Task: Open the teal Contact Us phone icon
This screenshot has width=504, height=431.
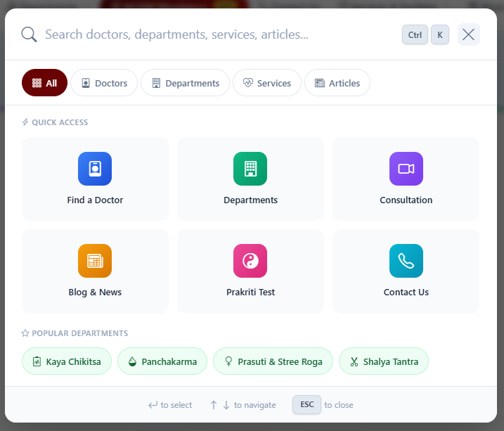Action: point(406,261)
